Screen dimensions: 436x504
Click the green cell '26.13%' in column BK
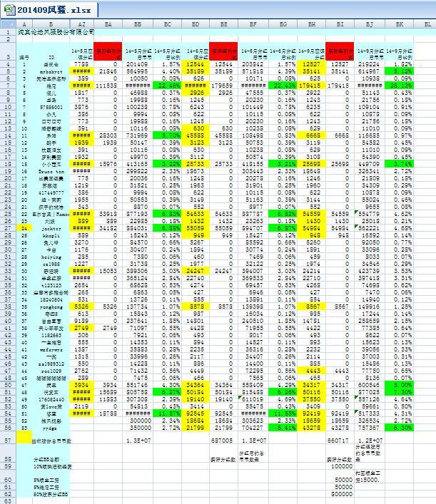pyautogui.click(x=399, y=86)
